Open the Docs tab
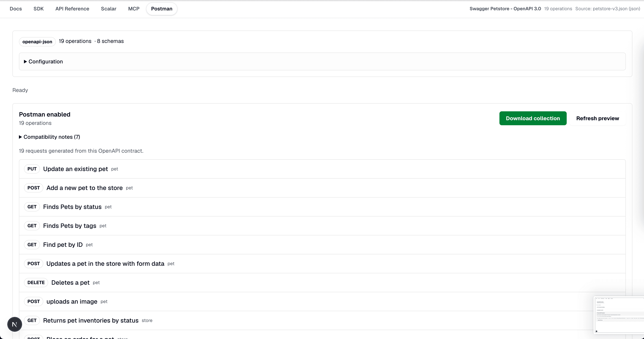Viewport: 644px width, 339px height. click(16, 9)
